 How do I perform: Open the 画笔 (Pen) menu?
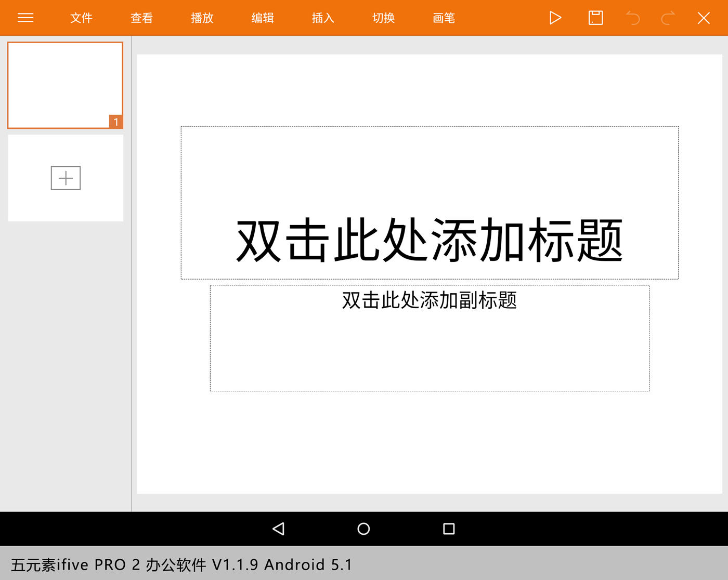444,18
